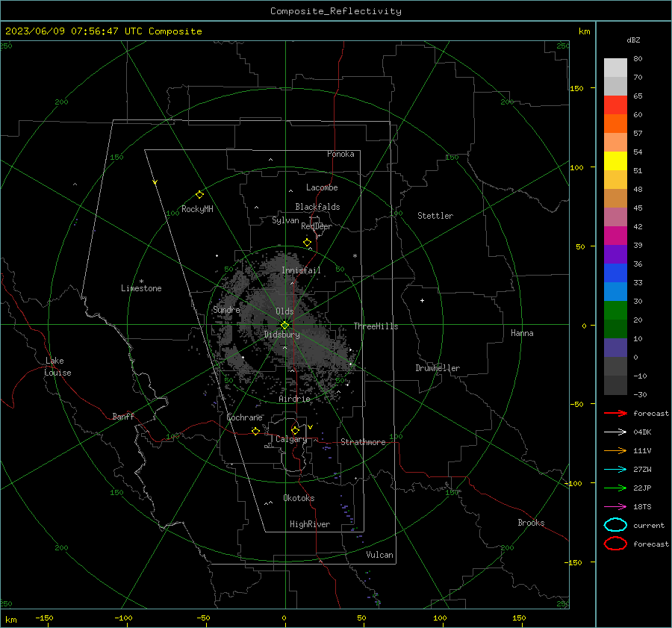Click the yellow radar site marker at Olds
The width and height of the screenshot is (672, 628).
click(x=284, y=326)
